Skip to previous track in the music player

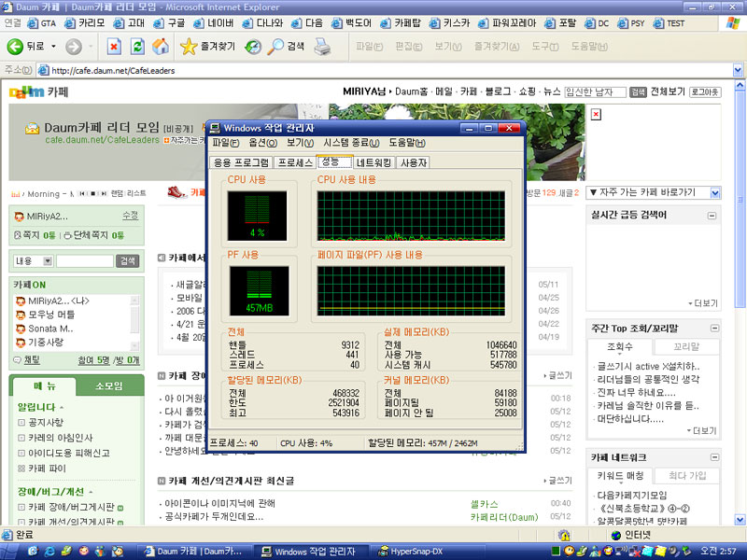coord(82,193)
